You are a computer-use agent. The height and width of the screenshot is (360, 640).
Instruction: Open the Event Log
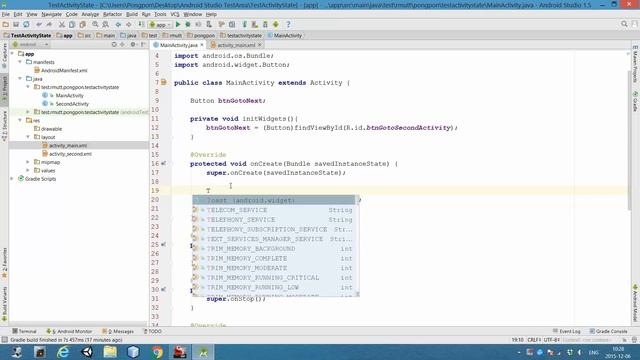point(567,331)
